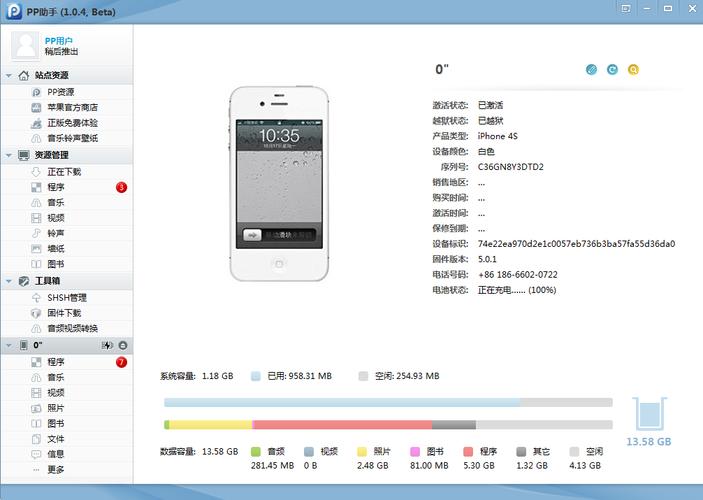Click the yellow 照片 segment in data bar
Screen dimensions: 703x500
click(211, 425)
